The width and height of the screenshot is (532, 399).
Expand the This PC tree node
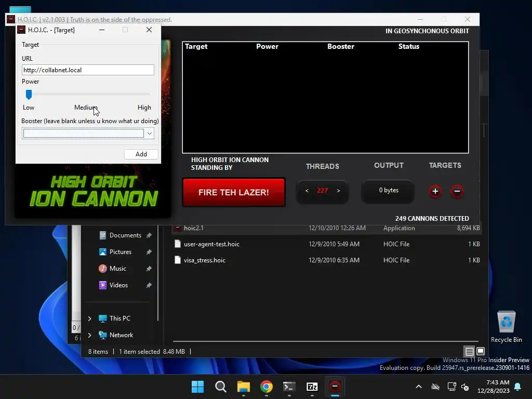point(89,318)
